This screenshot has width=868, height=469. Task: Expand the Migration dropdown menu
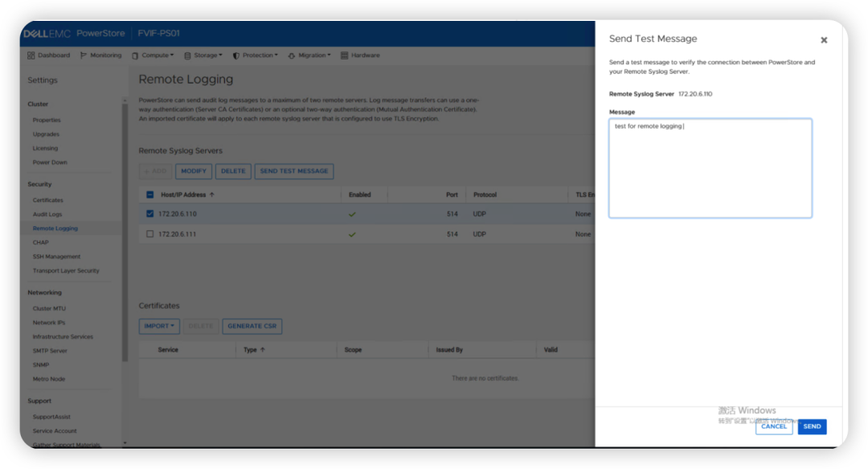(x=309, y=56)
